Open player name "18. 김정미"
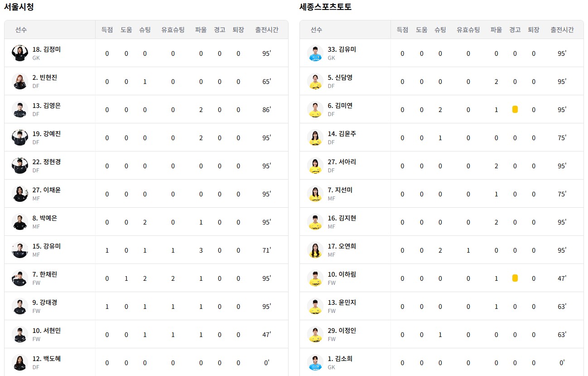This screenshot has width=588, height=376. (47, 49)
